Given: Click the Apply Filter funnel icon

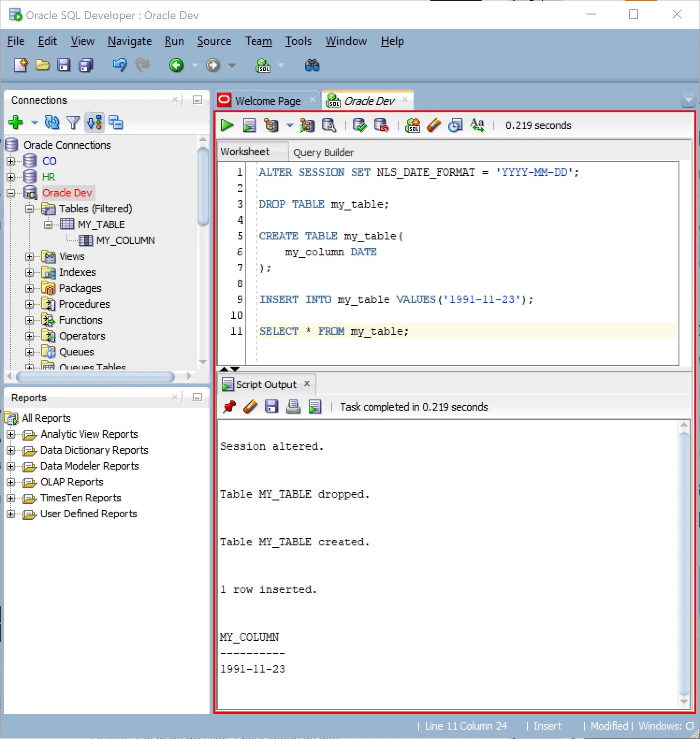Looking at the screenshot, I should point(73,123).
